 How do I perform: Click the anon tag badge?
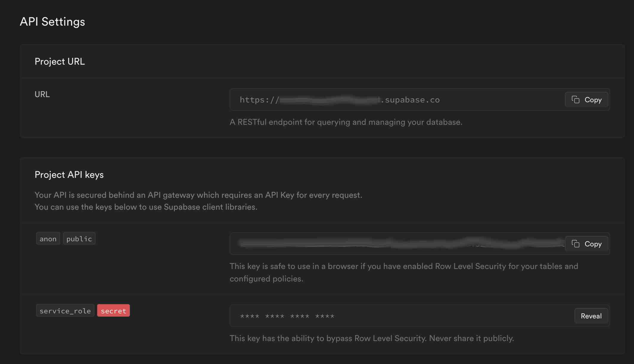[48, 239]
